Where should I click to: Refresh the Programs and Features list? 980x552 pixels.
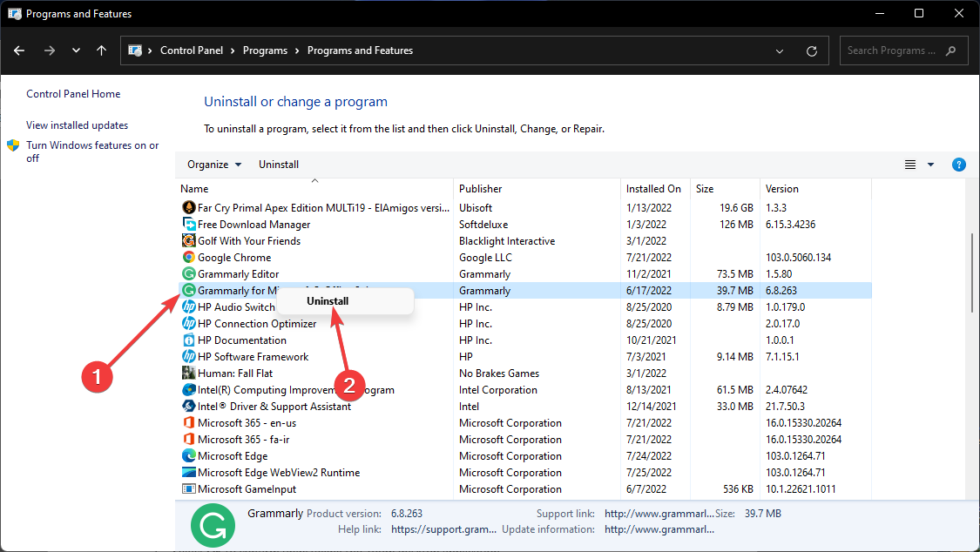tap(811, 51)
